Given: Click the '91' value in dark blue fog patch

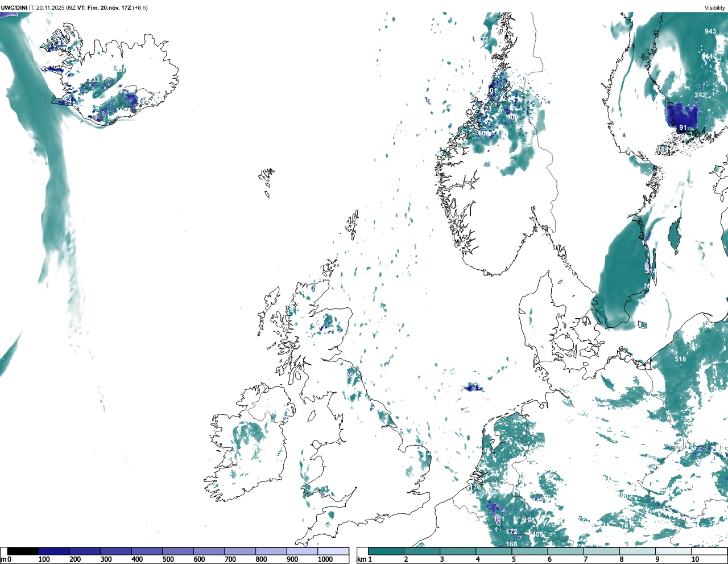Looking at the screenshot, I should (683, 128).
